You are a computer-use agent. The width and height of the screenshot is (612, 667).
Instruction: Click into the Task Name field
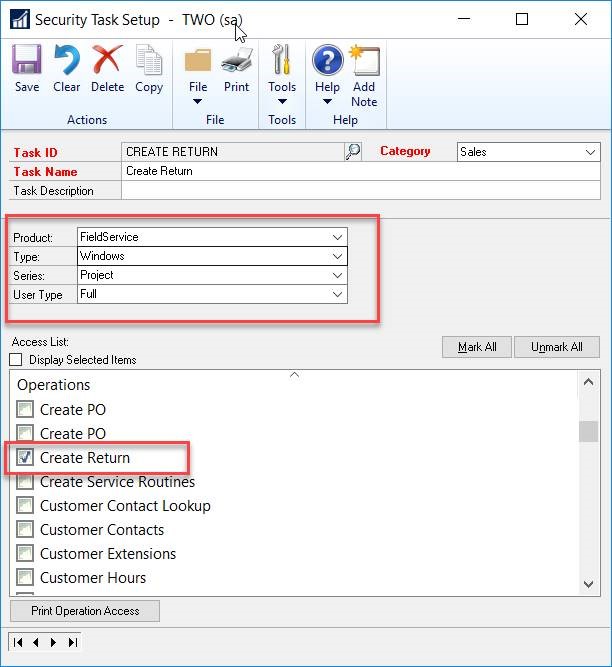pos(361,171)
